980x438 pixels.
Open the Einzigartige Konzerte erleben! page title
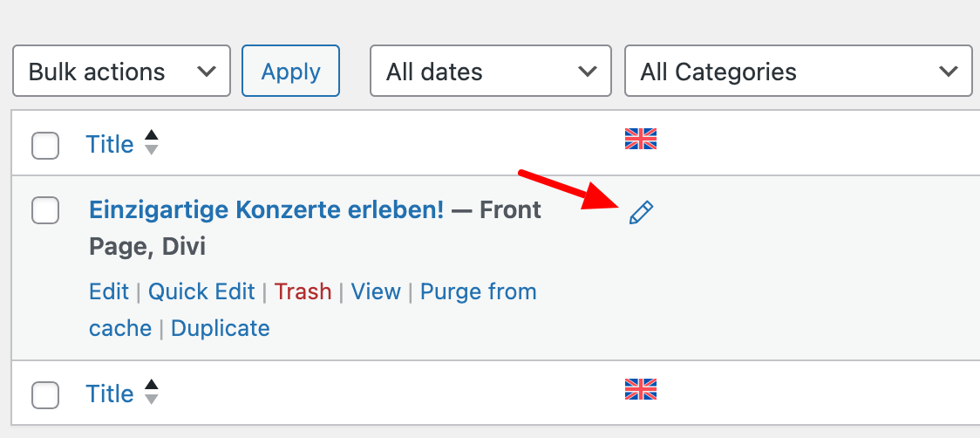[x=266, y=209]
